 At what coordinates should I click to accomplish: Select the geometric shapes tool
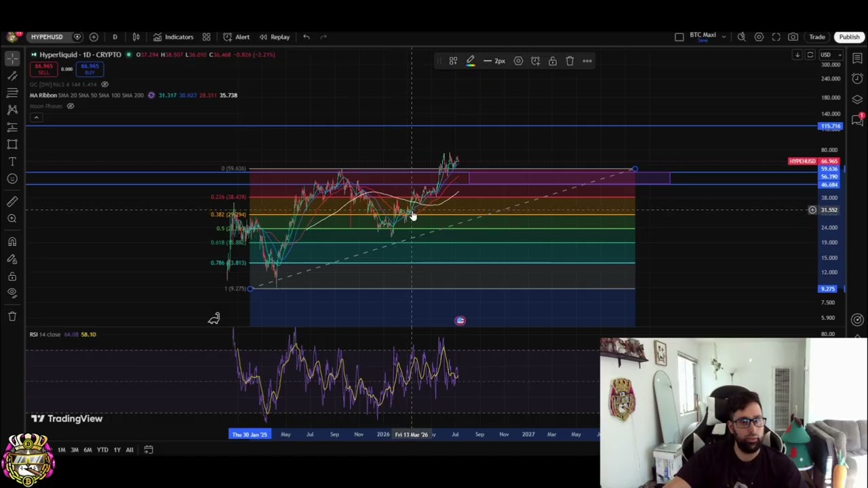(x=12, y=144)
